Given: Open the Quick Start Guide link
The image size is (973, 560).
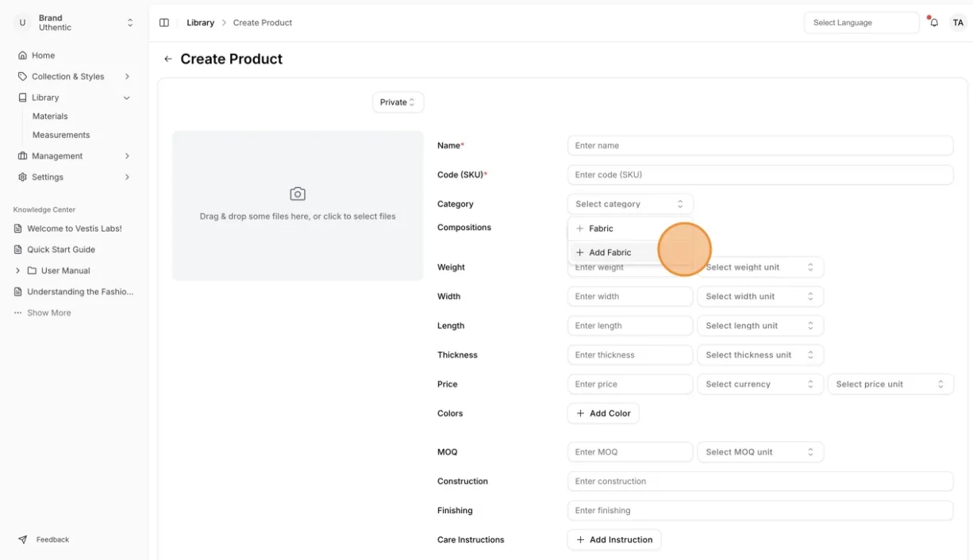Looking at the screenshot, I should click(61, 249).
